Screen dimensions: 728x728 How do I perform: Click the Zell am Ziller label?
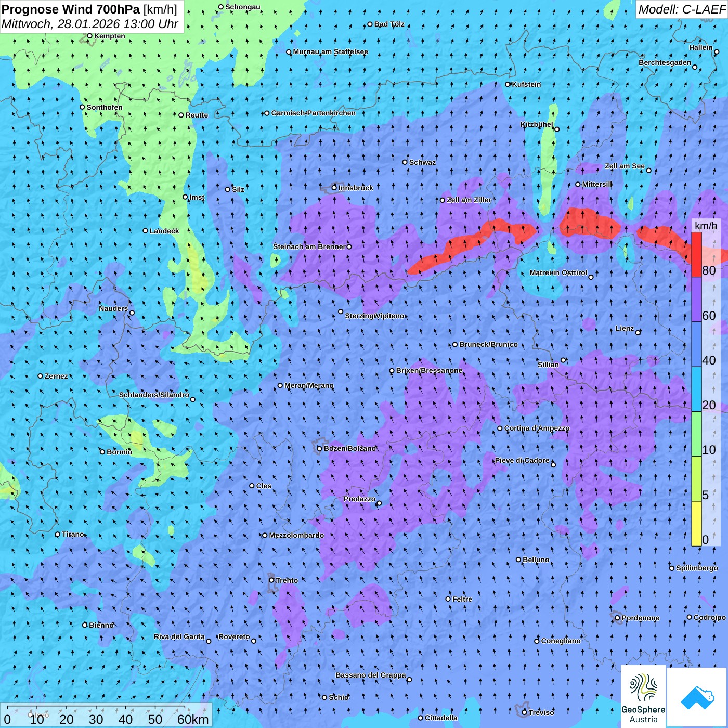click(469, 200)
